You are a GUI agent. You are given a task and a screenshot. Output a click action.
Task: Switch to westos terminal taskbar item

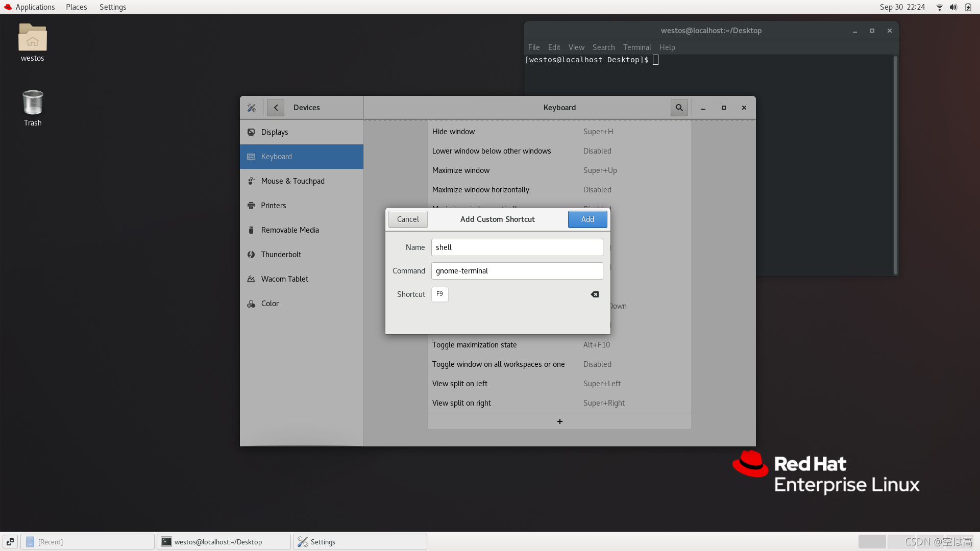click(224, 542)
